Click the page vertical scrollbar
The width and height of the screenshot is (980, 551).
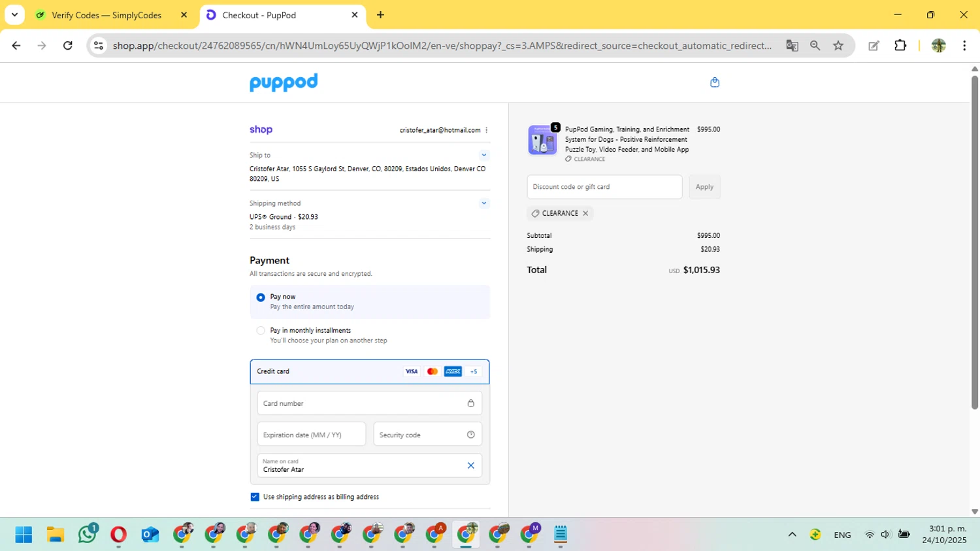(974, 243)
